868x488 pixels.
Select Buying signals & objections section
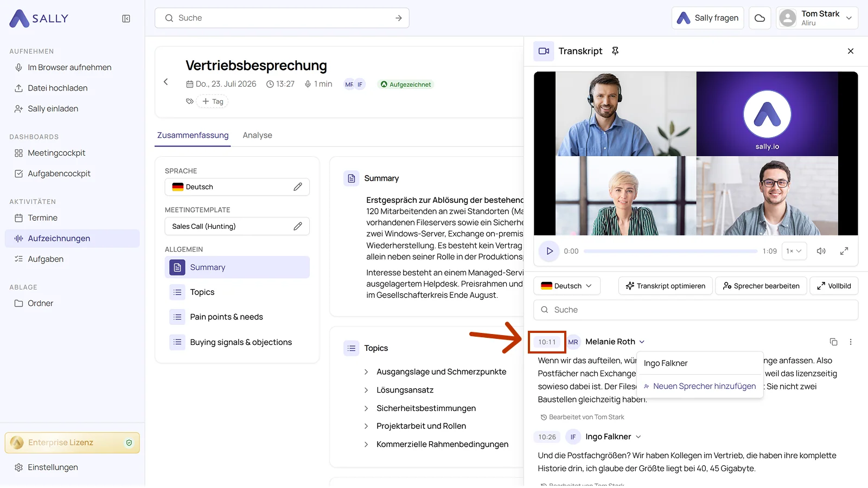(237, 342)
